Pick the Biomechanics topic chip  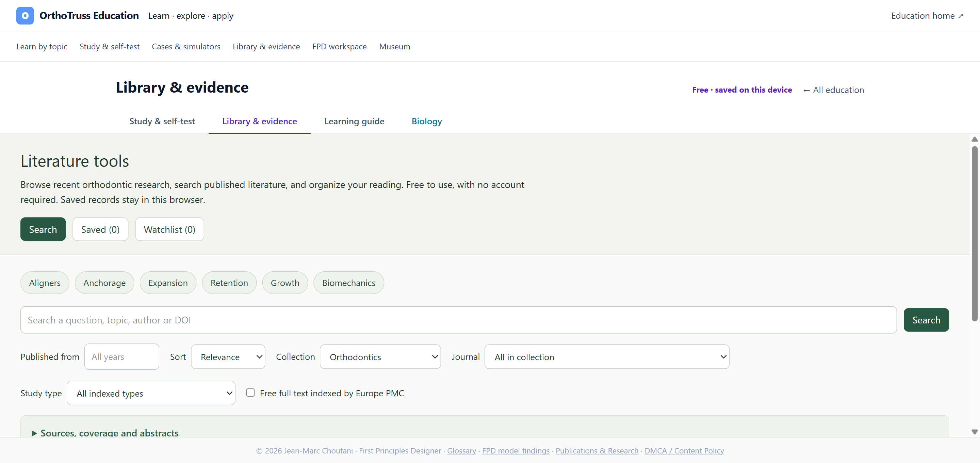[x=349, y=283]
